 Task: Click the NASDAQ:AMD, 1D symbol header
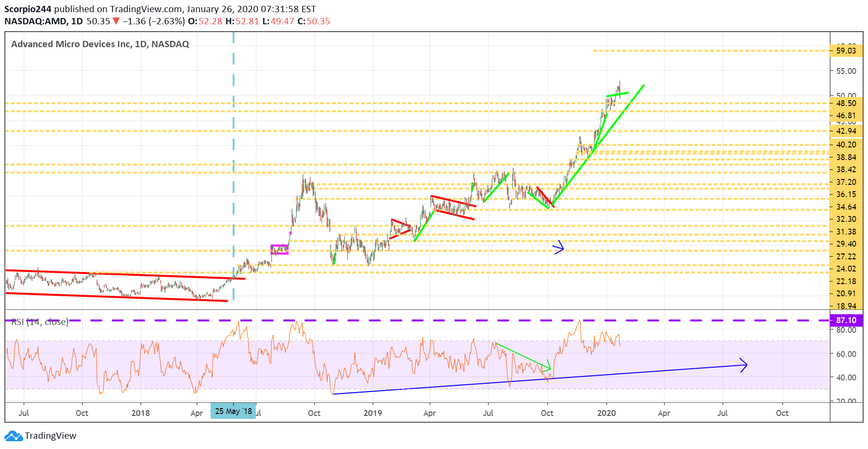click(43, 21)
